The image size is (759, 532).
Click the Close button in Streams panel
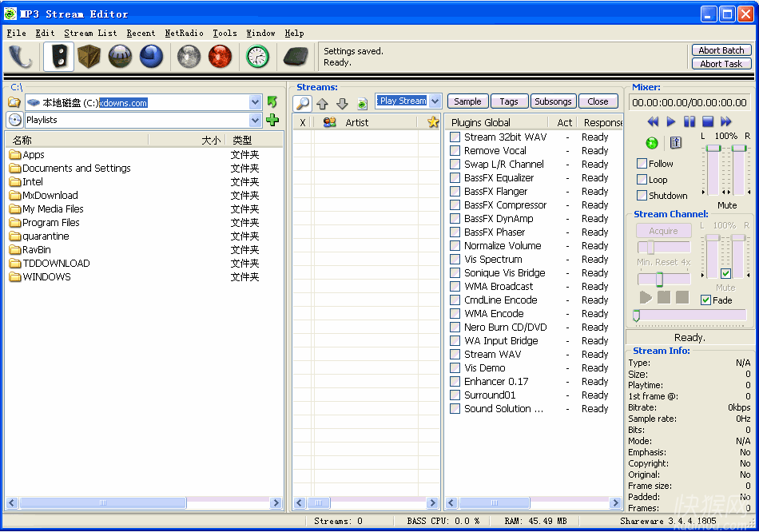(x=598, y=101)
